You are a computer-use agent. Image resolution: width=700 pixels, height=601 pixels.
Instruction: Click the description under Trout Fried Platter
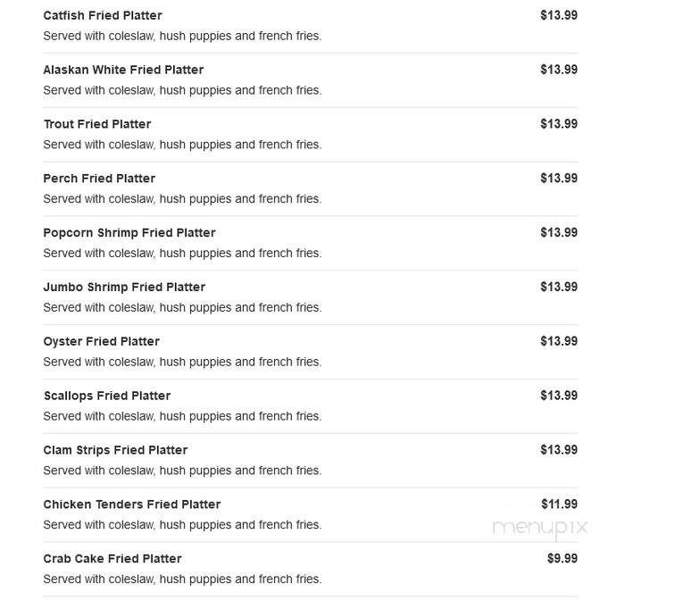tap(182, 145)
